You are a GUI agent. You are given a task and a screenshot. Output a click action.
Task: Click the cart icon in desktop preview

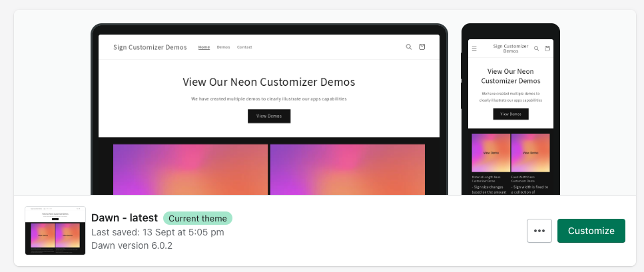422,47
